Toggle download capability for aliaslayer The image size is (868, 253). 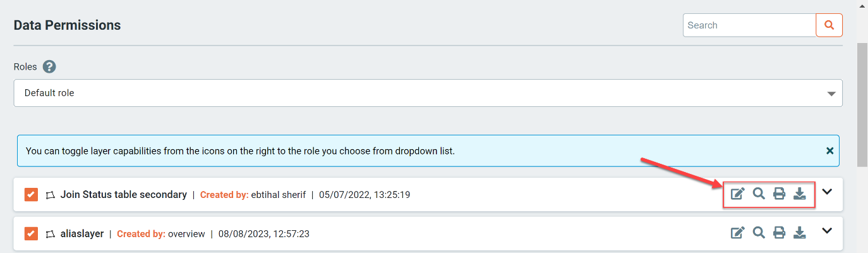coord(800,233)
